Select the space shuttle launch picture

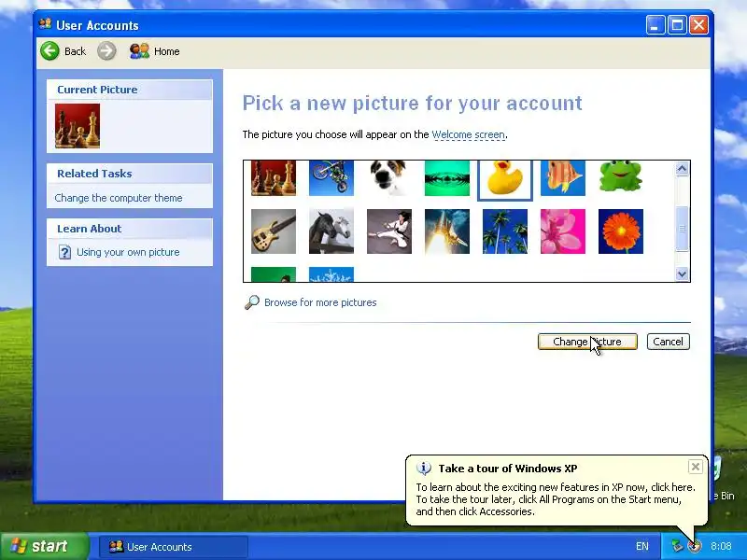(x=447, y=231)
